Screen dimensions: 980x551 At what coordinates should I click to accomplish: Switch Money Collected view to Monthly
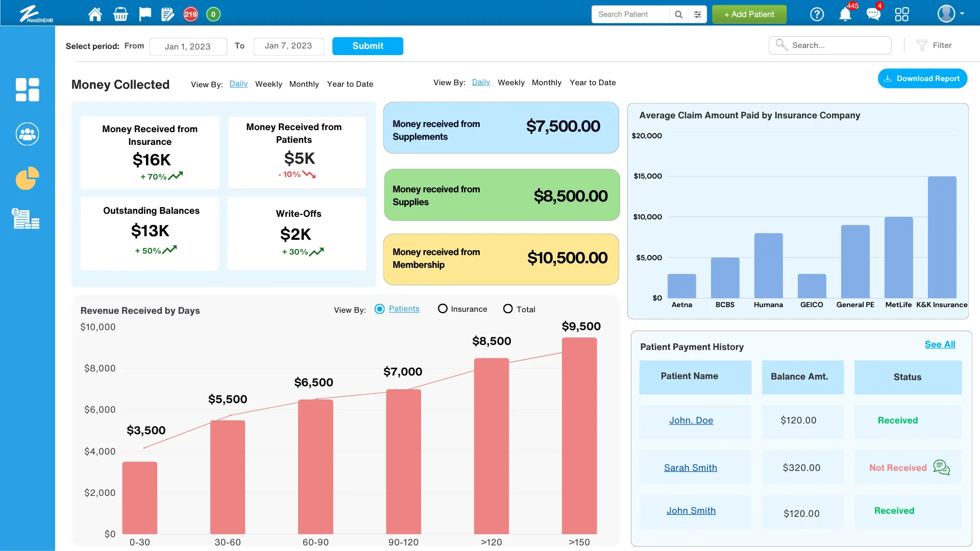coord(304,84)
